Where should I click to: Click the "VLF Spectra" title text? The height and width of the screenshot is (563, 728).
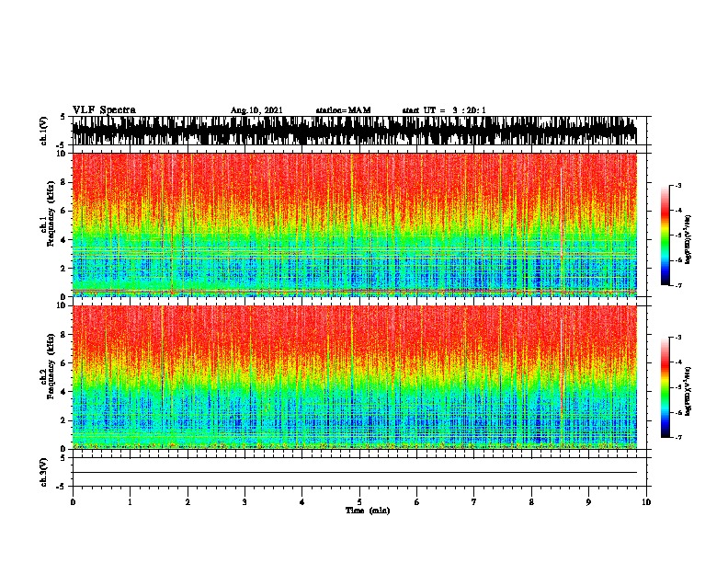click(x=104, y=109)
